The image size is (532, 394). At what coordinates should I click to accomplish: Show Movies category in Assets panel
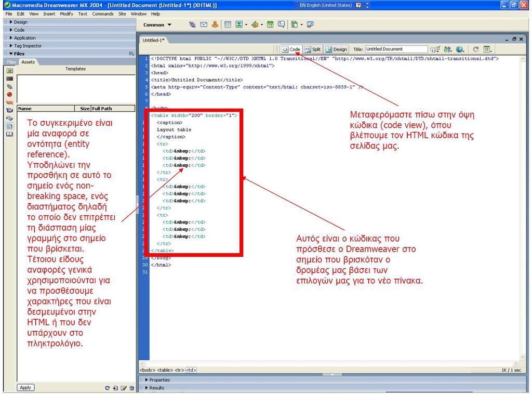click(x=9, y=110)
